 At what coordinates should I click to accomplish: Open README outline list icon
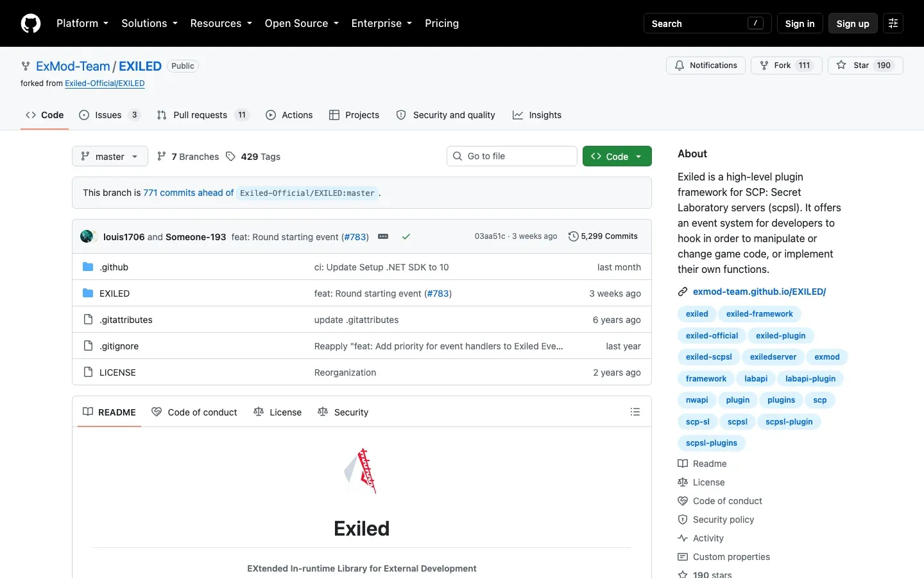(635, 412)
